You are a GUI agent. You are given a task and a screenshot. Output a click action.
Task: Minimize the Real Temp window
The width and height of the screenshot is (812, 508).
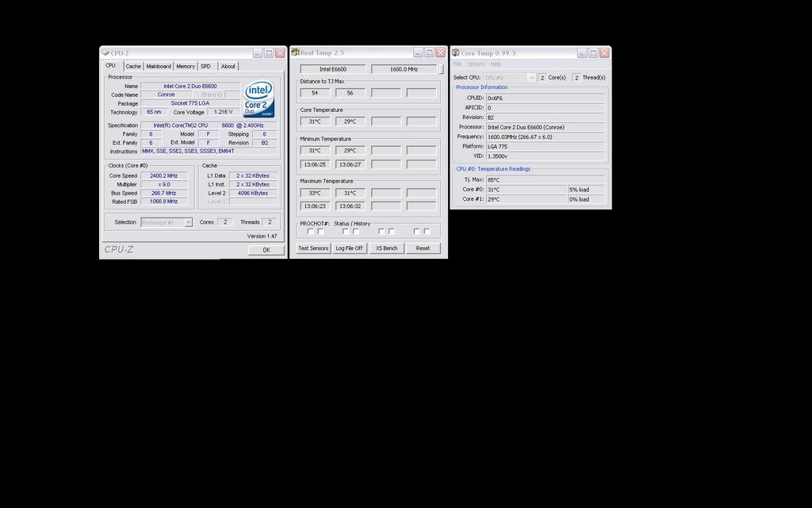(x=416, y=53)
